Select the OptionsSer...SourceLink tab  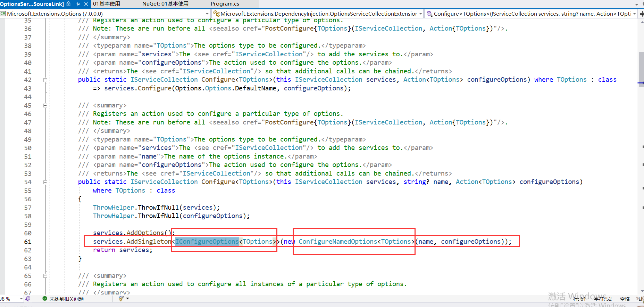(32, 4)
